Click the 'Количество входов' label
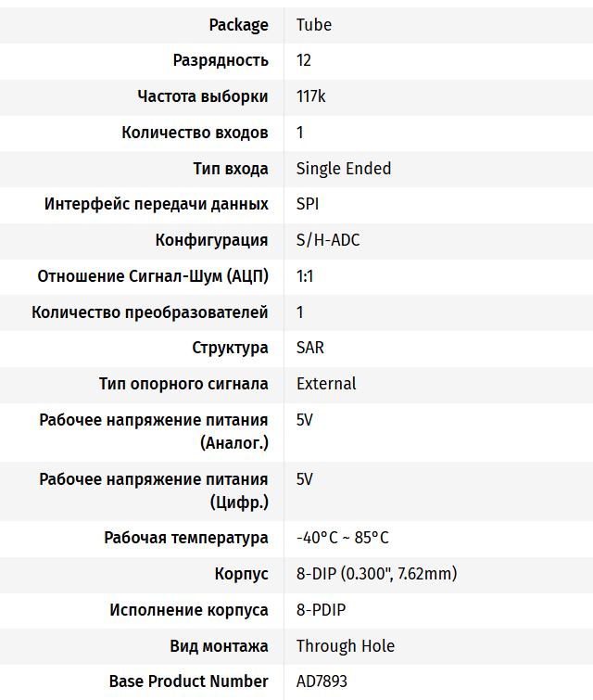 tap(195, 133)
